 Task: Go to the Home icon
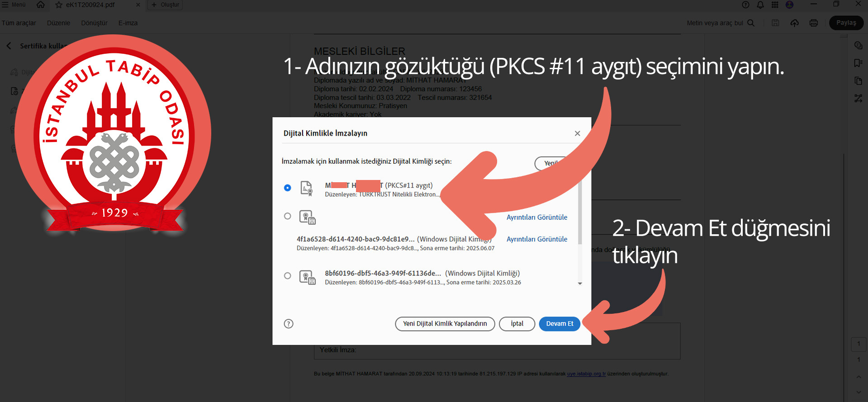(x=41, y=5)
